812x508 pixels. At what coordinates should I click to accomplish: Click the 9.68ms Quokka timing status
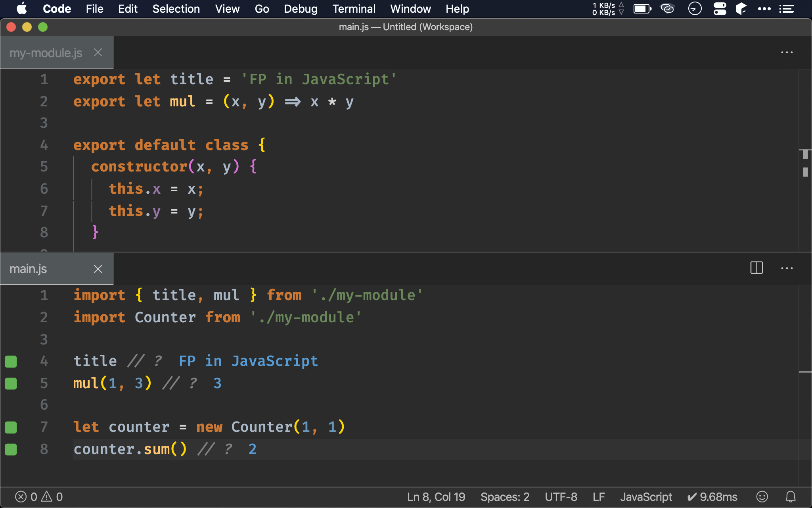coord(712,496)
